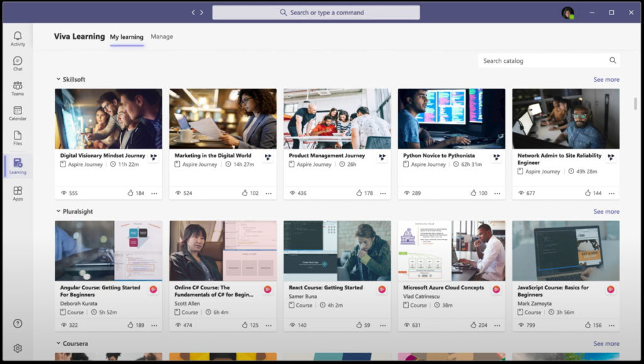
Task: Open the Python Novice to Pythonista thumbnail
Action: 452,119
